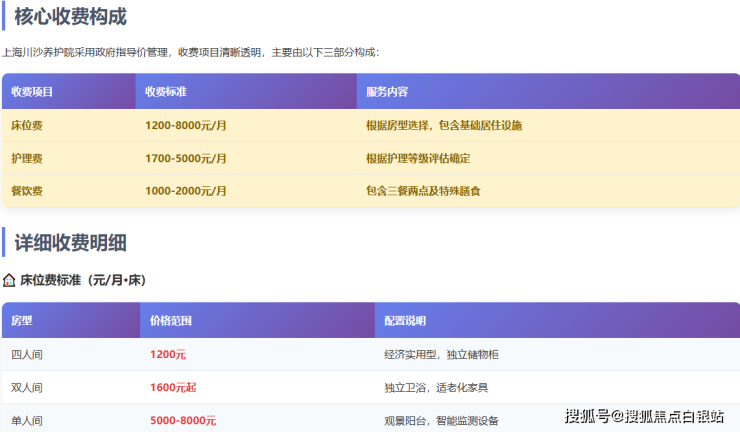Click the 四人间 room type cell

click(x=27, y=354)
